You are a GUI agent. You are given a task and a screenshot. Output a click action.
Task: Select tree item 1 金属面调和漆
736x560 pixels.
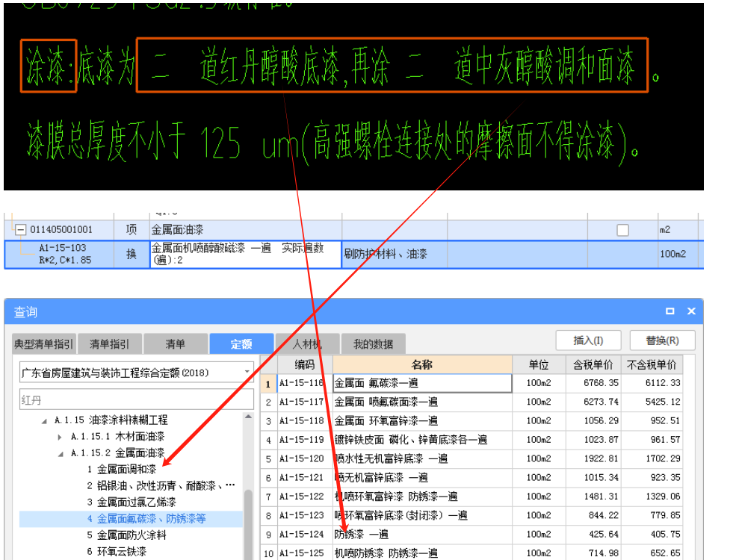(122, 469)
